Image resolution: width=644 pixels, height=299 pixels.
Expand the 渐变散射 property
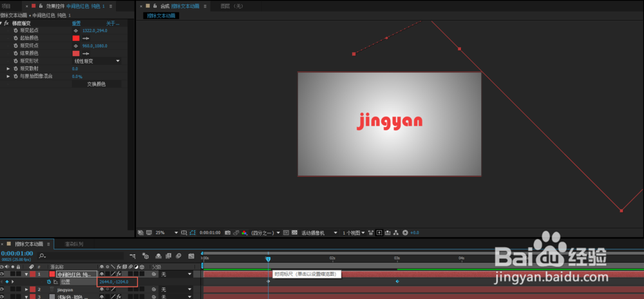[8, 68]
